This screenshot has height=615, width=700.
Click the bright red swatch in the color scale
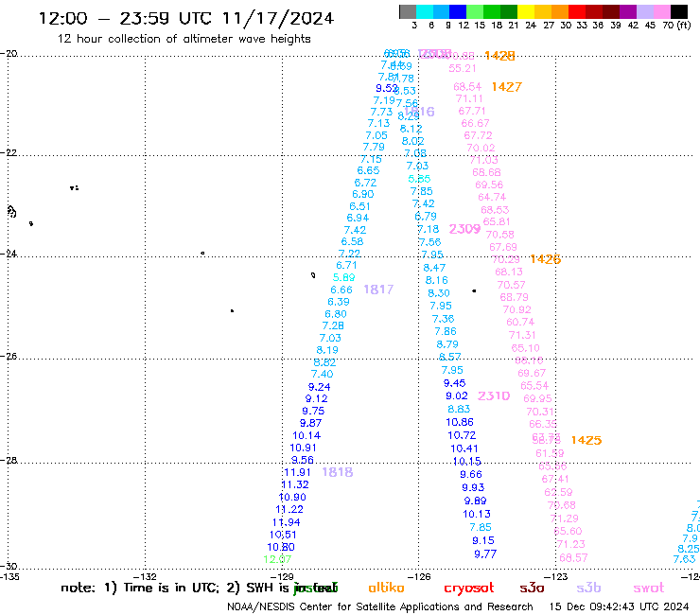click(x=577, y=11)
